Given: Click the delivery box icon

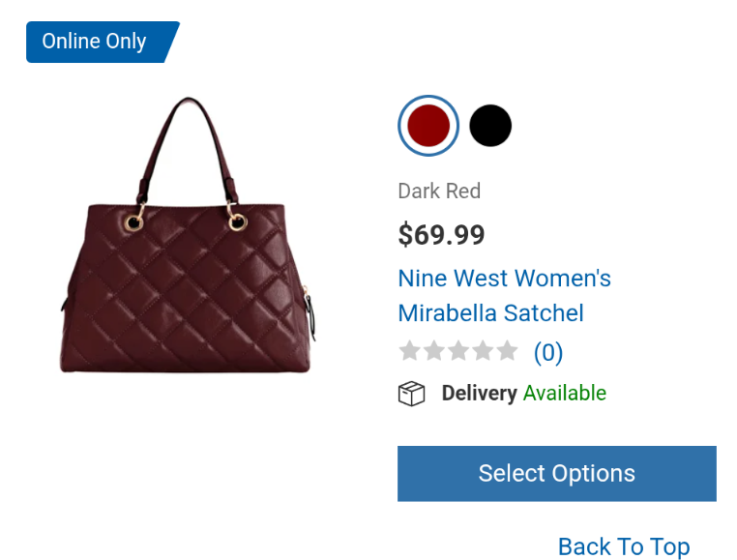Looking at the screenshot, I should tap(412, 394).
